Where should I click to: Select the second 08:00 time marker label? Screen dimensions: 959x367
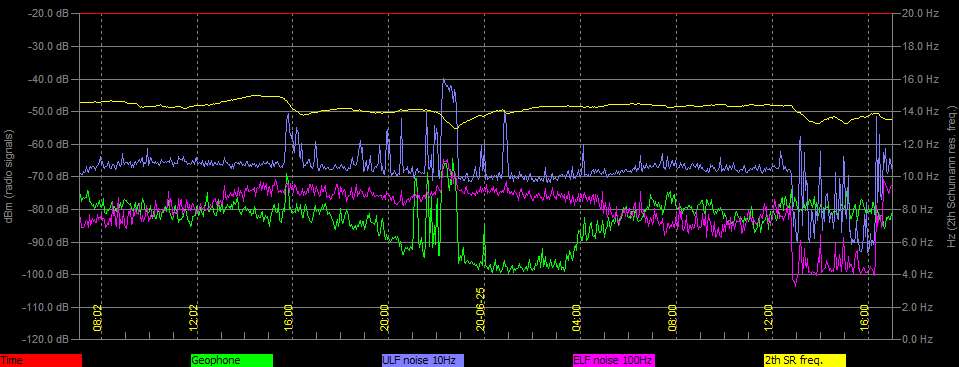pos(672,317)
